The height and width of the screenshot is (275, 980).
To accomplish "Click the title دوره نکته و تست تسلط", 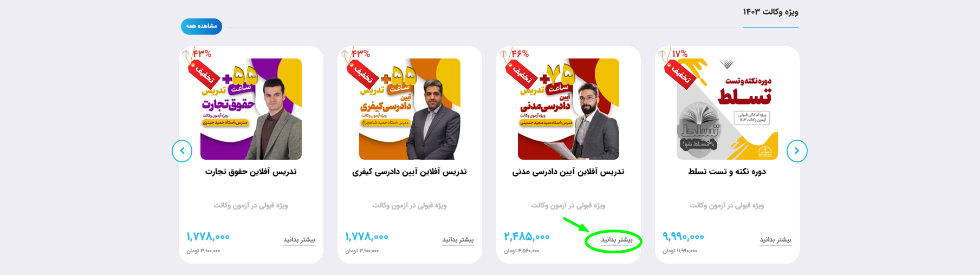I will pos(727,172).
